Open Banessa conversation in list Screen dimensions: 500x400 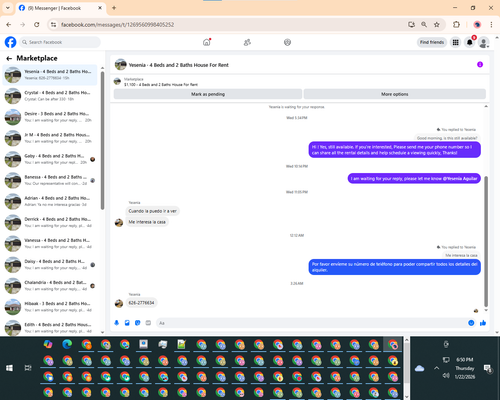(50, 180)
